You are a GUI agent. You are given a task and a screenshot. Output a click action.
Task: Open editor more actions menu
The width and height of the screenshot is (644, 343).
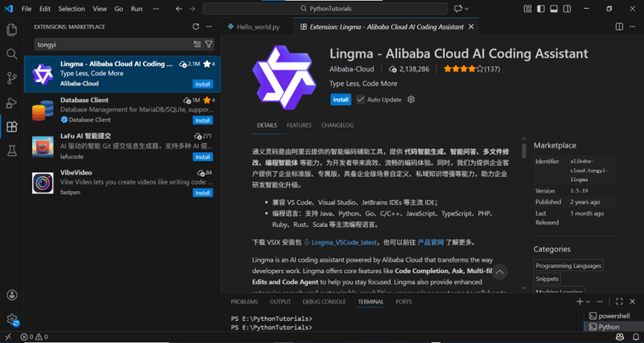(632, 27)
